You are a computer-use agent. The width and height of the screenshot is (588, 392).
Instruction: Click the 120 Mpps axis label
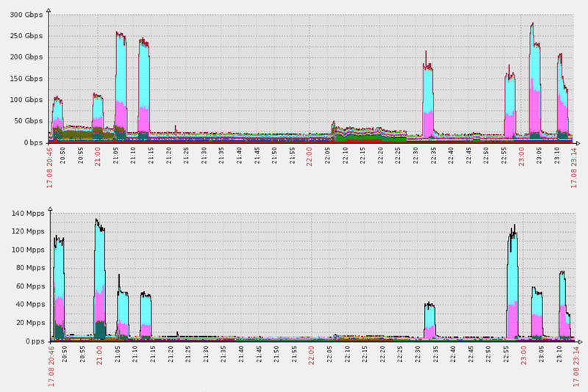click(28, 231)
